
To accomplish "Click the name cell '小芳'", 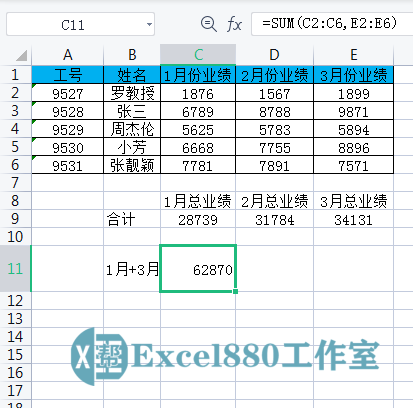I will 132,147.
